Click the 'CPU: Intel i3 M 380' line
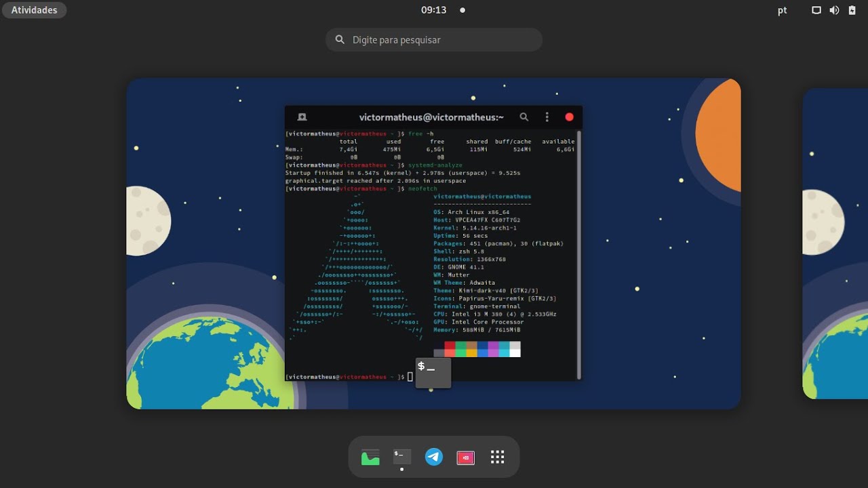 [495, 314]
